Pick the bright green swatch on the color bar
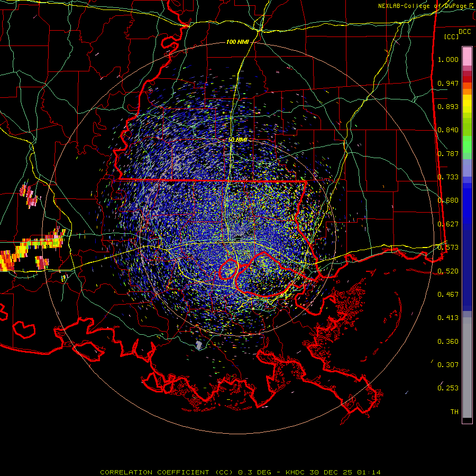 (x=467, y=144)
